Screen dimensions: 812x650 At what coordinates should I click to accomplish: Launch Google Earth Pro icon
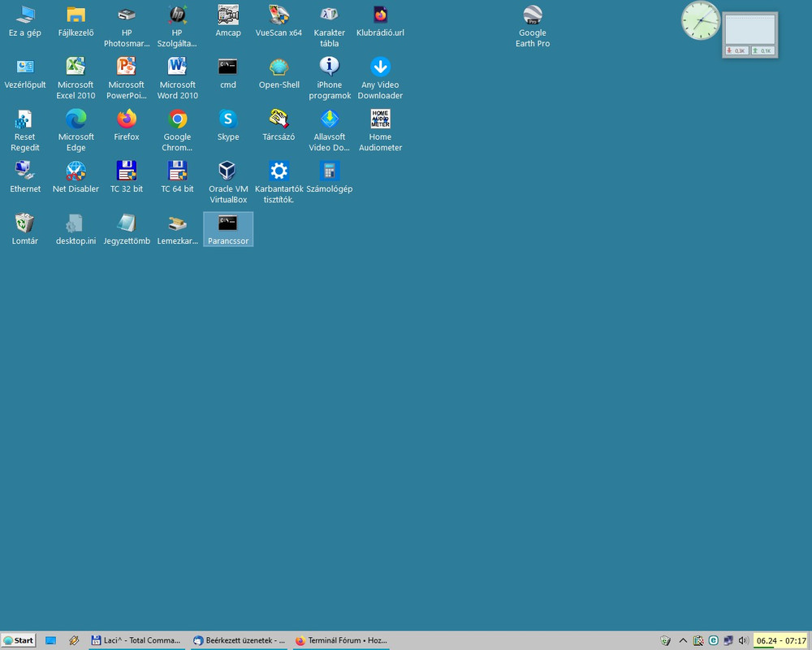click(533, 27)
